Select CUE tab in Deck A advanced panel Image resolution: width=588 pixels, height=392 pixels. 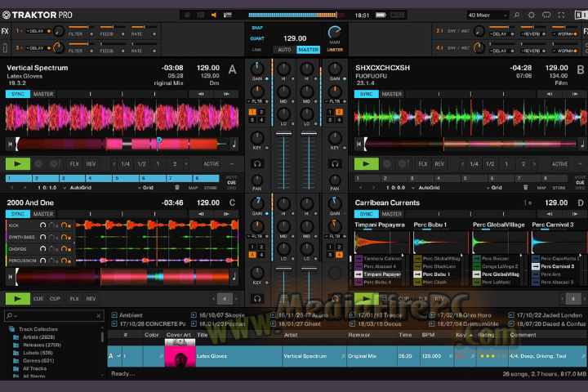pyautogui.click(x=231, y=182)
